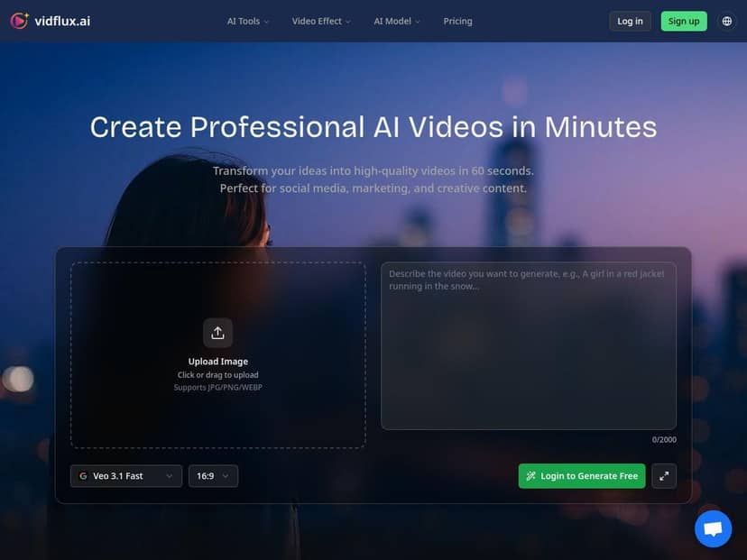Open the Veo 3.1 Fast model selector
This screenshot has height=560, width=747.
(x=126, y=476)
